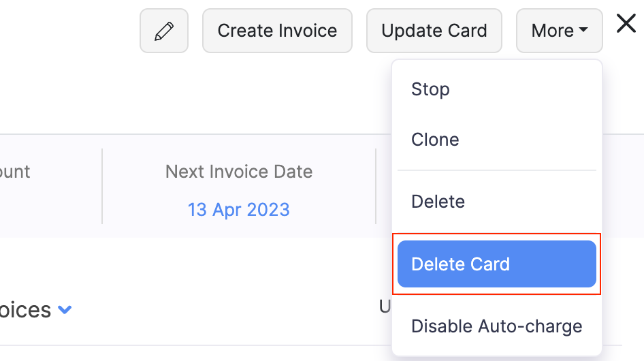Choose Clone in the dropdown menu

(435, 140)
